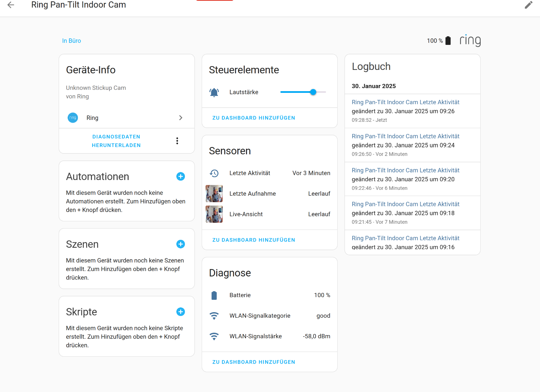Image resolution: width=540 pixels, height=392 pixels.
Task: Click the 09:28:52 - Jetzt timestamp
Action: click(369, 120)
